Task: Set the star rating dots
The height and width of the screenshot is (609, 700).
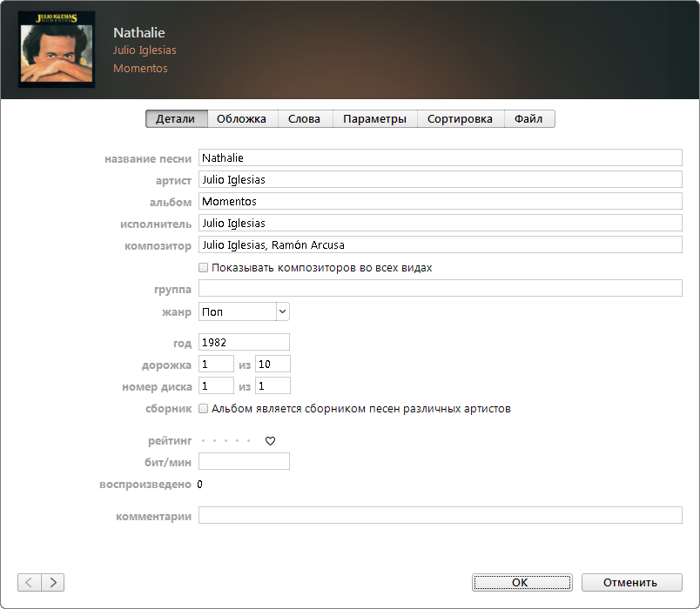Action: pyautogui.click(x=225, y=441)
